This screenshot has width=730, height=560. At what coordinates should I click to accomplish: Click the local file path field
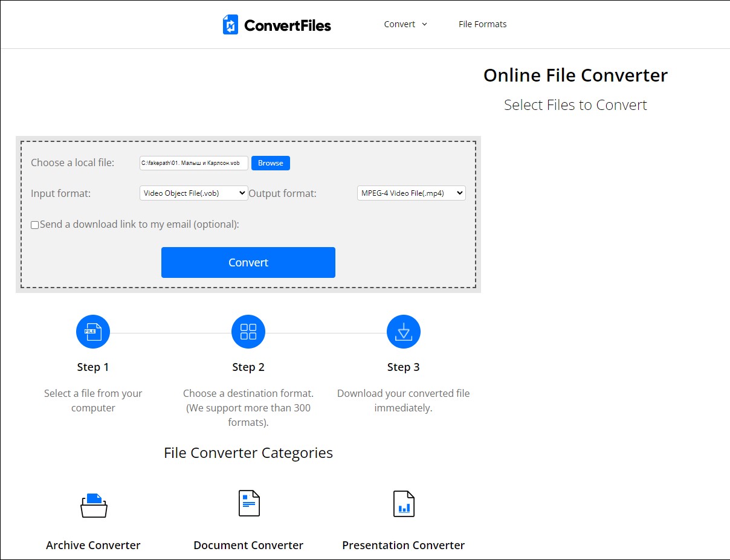(x=194, y=163)
